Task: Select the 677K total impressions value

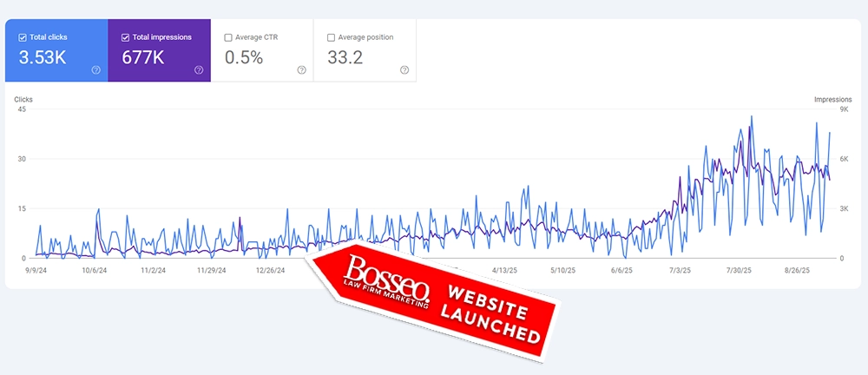Action: click(144, 57)
